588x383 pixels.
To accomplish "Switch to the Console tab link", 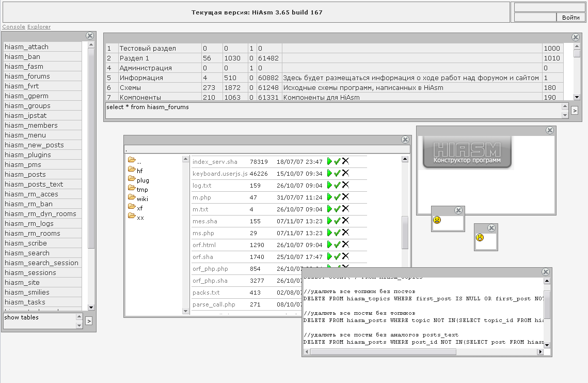I will 13,27.
